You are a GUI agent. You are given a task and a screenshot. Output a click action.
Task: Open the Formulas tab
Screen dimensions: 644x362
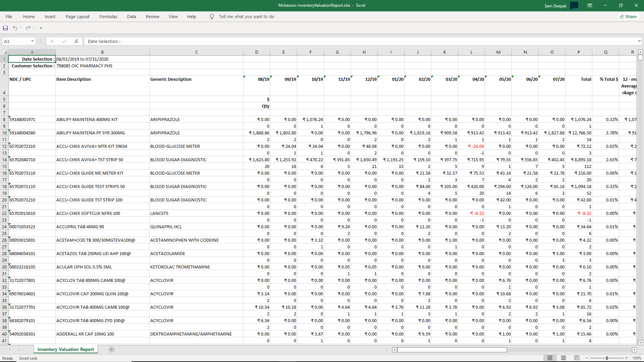point(108,17)
